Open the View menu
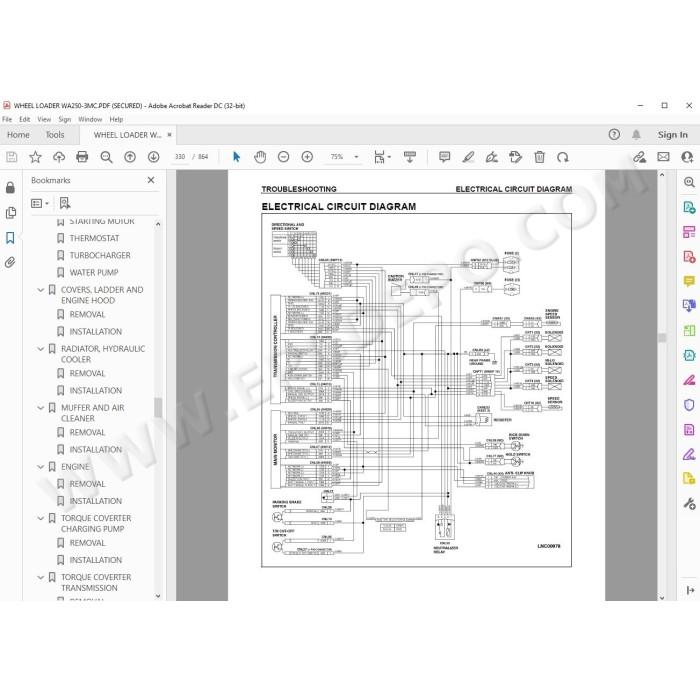The height and width of the screenshot is (700, 700). tap(44, 119)
